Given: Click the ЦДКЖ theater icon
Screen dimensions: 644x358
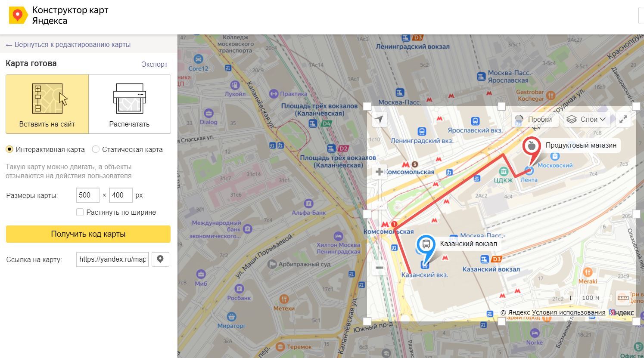Looking at the screenshot, I should 503,171.
